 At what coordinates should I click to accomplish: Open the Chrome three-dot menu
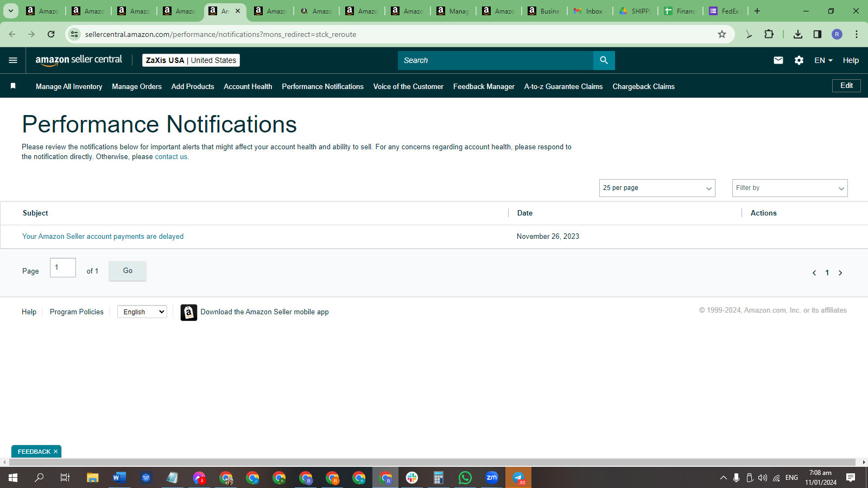point(857,34)
